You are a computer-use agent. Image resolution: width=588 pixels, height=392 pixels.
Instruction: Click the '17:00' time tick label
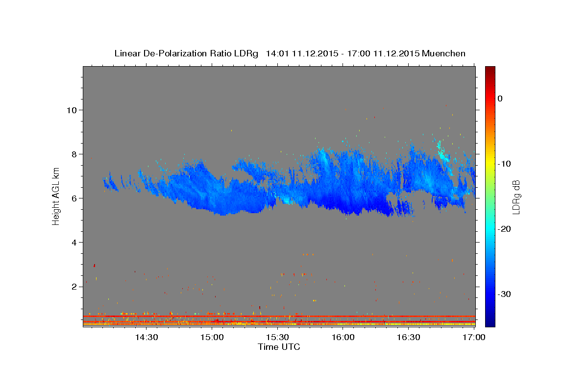[x=474, y=337]
